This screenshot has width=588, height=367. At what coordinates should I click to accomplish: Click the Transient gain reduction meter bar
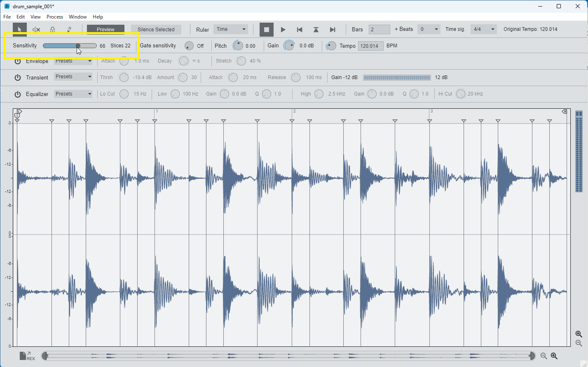coord(397,77)
